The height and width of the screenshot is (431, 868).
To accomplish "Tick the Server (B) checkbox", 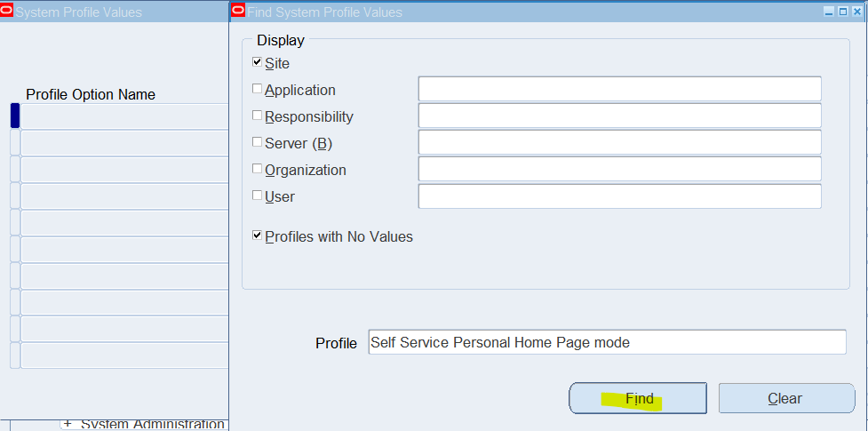I will coord(257,142).
